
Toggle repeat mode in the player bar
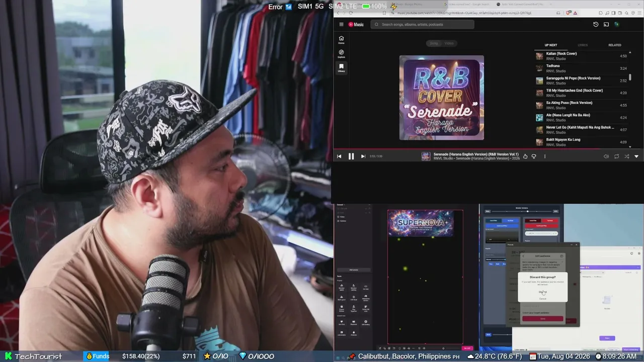[616, 156]
